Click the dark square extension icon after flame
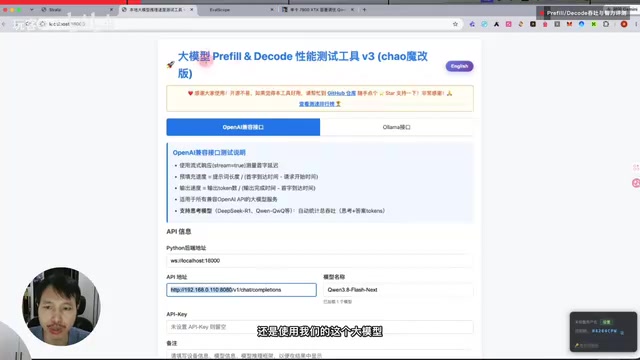This screenshot has height=360, width=640. point(533,24)
